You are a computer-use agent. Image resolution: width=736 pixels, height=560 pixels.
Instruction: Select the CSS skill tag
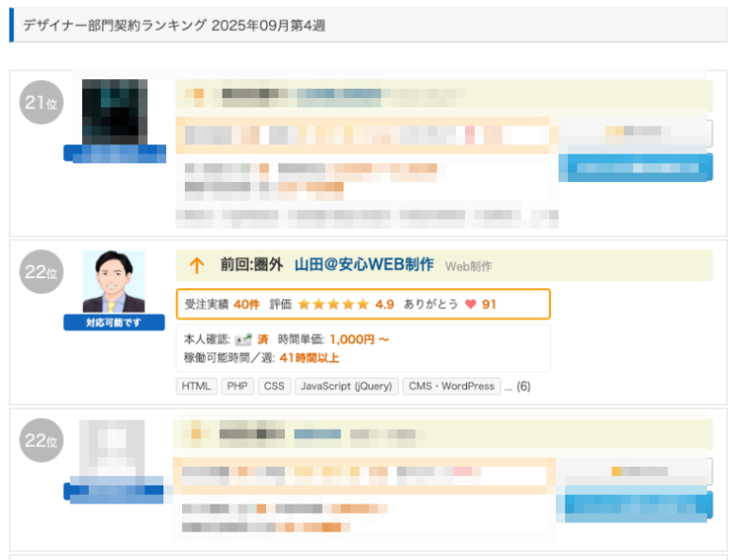pos(274,387)
